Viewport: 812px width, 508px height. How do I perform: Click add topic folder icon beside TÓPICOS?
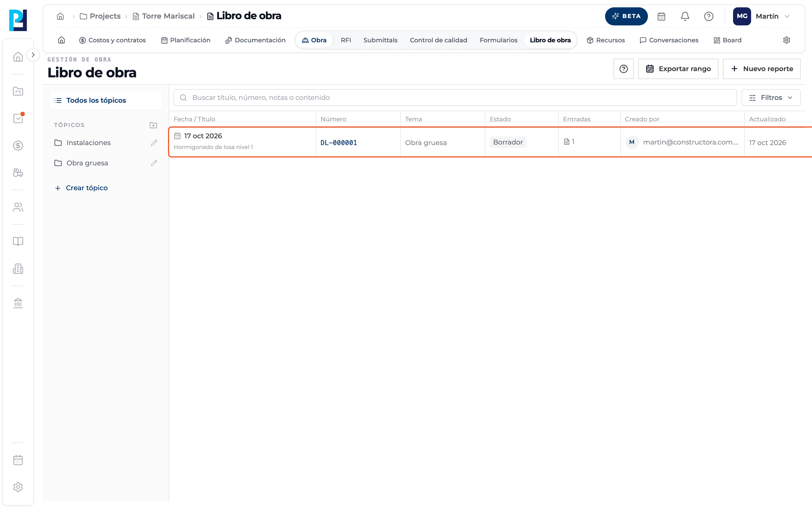[153, 125]
